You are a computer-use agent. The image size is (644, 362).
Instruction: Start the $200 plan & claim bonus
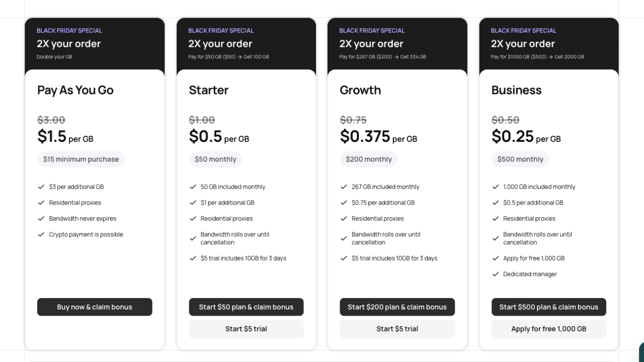[397, 307]
